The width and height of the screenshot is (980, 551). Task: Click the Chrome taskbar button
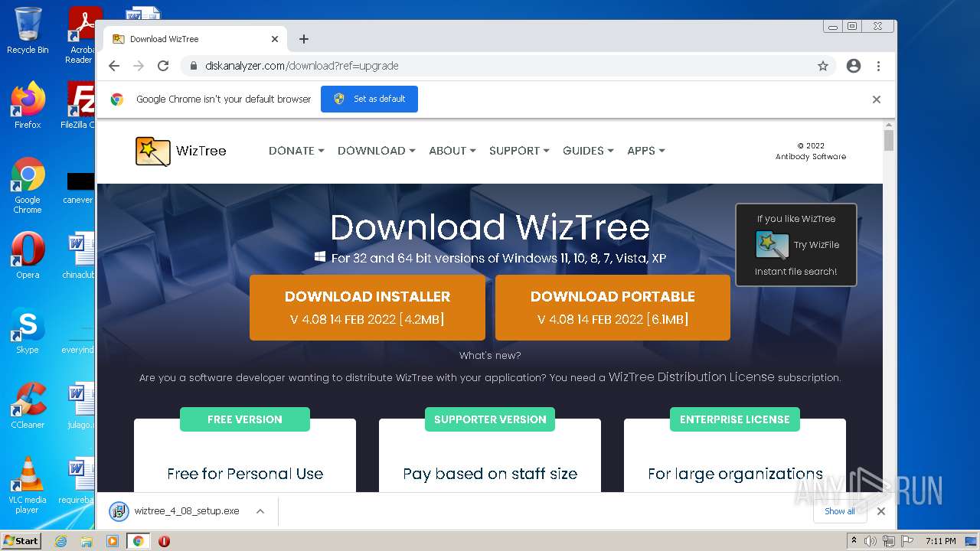pos(139,541)
